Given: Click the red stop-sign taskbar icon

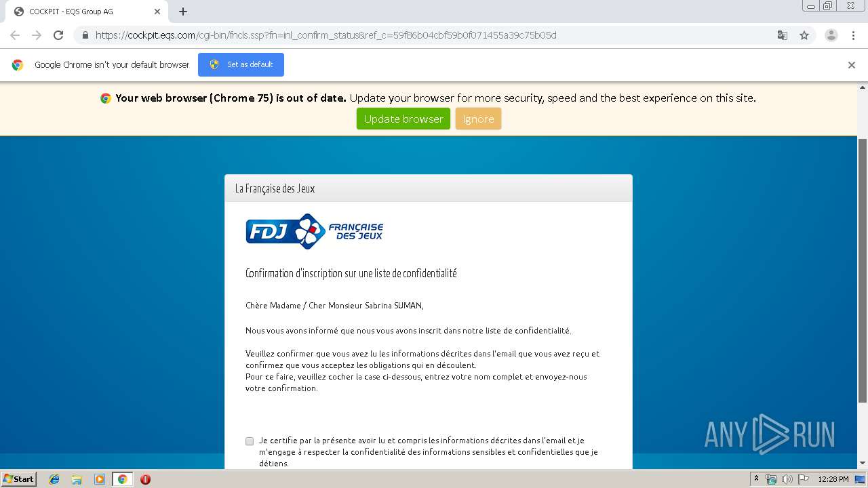Looking at the screenshot, I should (145, 479).
